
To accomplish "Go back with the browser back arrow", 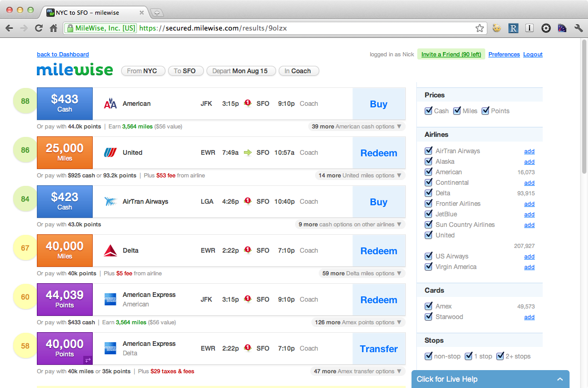I will [x=9, y=28].
